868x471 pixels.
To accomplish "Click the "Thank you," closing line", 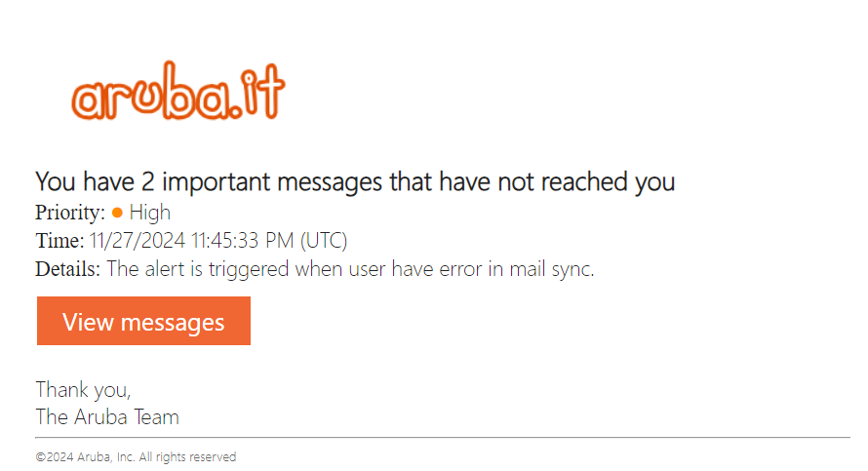I will (x=83, y=389).
